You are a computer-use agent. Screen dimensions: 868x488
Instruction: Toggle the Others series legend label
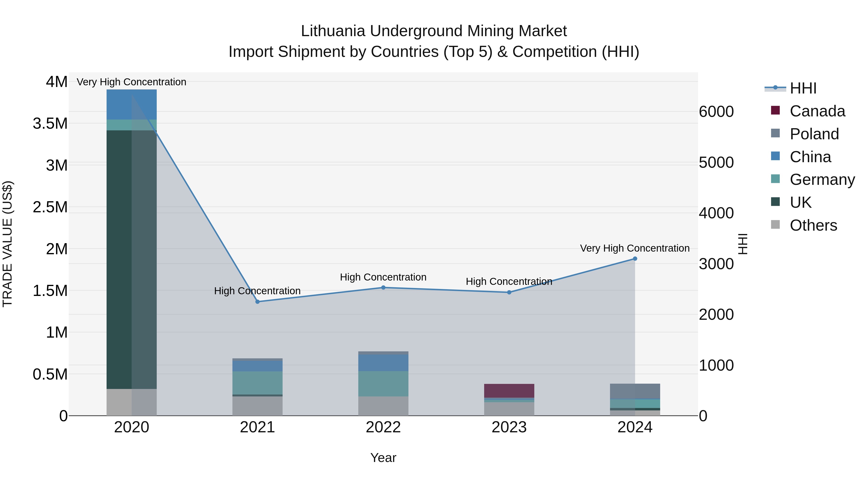[814, 225]
